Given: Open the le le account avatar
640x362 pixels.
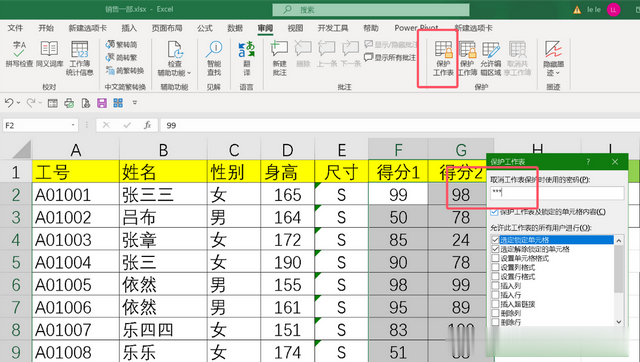Looking at the screenshot, I should [613, 10].
